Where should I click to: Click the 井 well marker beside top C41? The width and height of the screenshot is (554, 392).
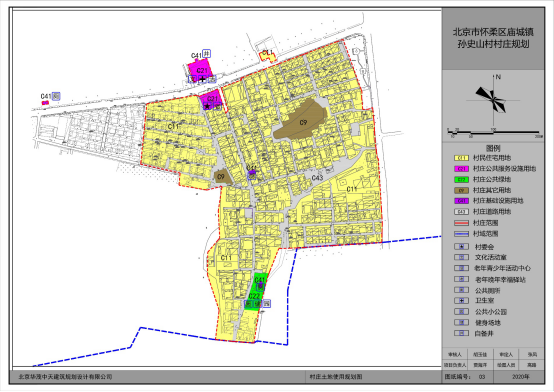[207, 54]
